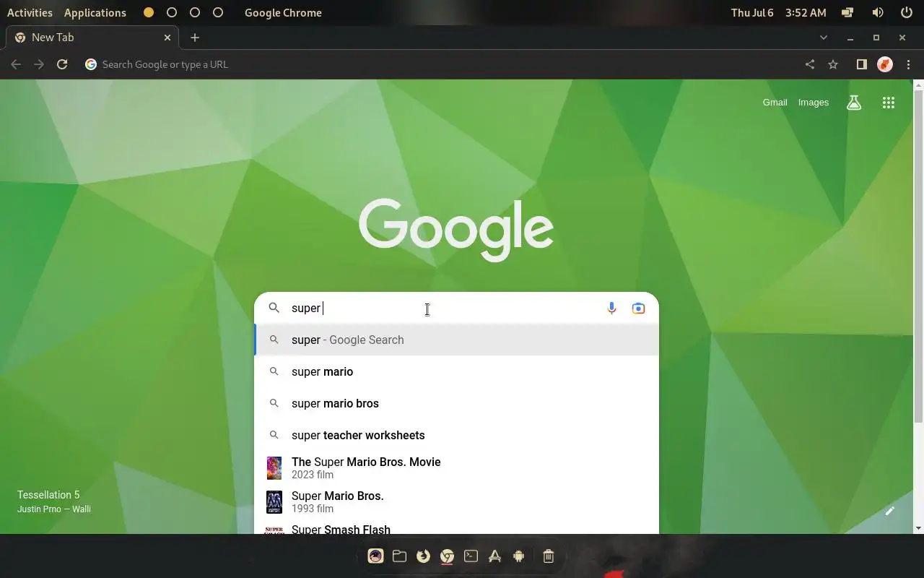Go back with the back arrow
Screen dimensions: 924x578
pos(16,64)
